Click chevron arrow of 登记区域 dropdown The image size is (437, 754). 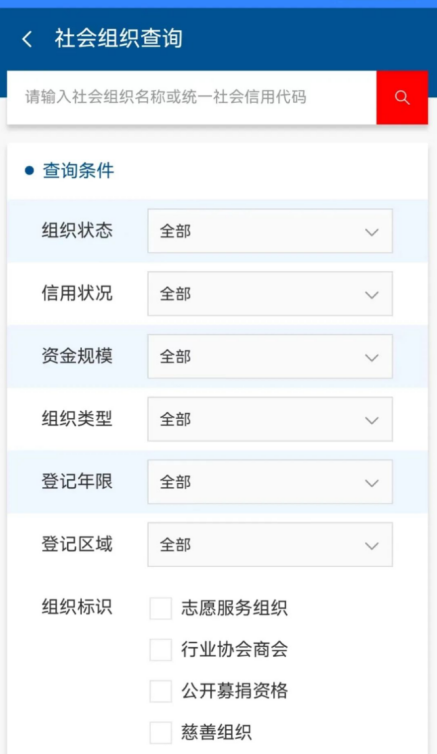(372, 546)
